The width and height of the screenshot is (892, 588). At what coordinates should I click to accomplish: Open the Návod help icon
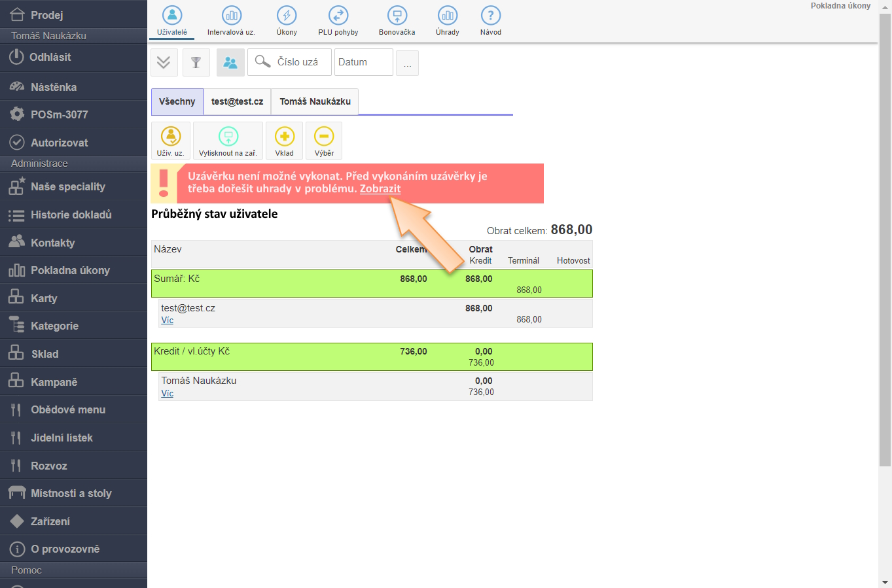pyautogui.click(x=491, y=16)
